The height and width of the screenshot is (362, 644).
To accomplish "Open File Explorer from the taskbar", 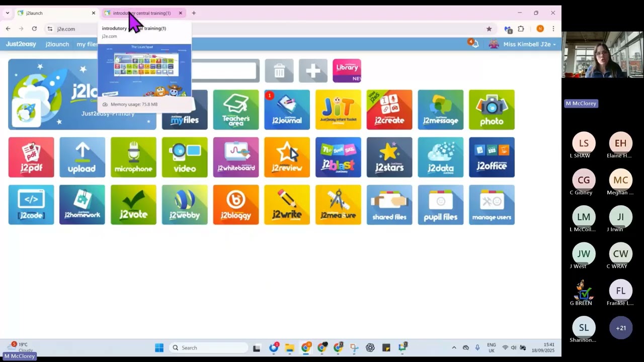I will click(x=289, y=347).
